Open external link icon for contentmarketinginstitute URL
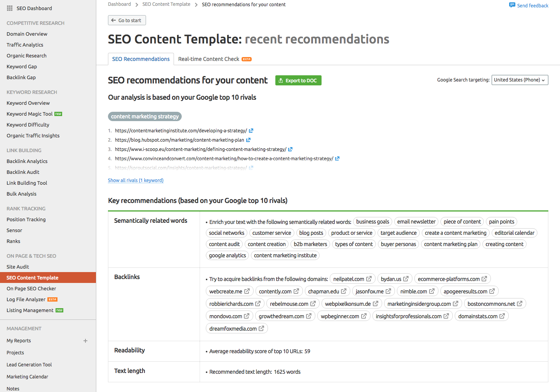The image size is (560, 392). pyautogui.click(x=251, y=131)
